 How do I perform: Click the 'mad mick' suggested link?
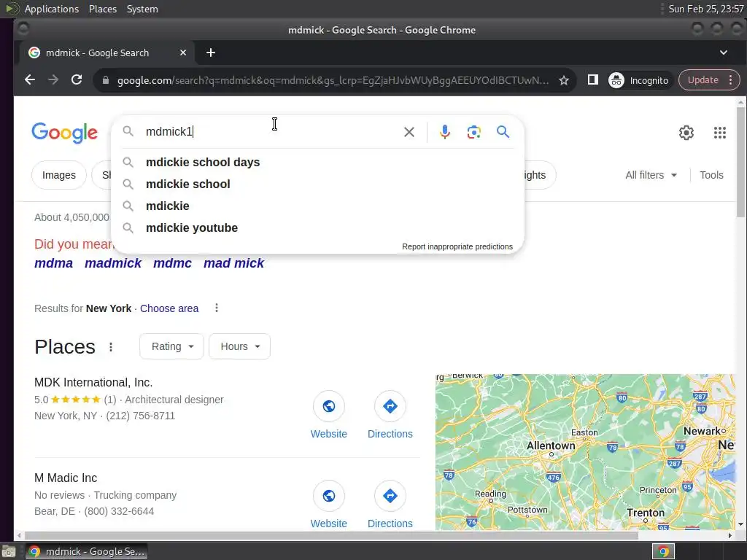pyautogui.click(x=233, y=263)
